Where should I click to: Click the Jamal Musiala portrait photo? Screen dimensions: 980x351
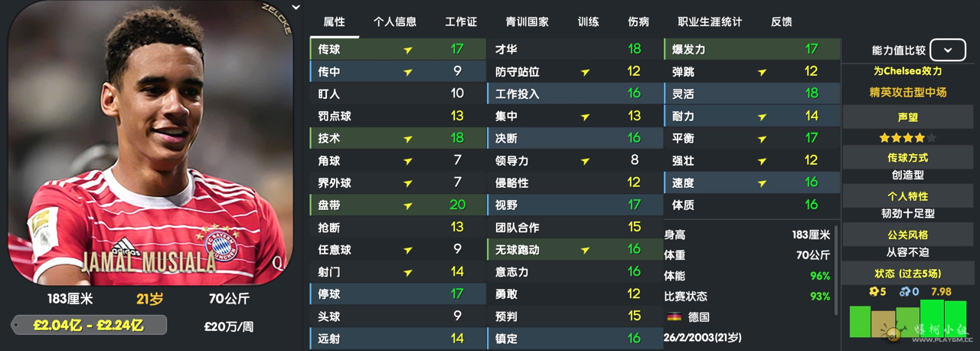click(151, 143)
